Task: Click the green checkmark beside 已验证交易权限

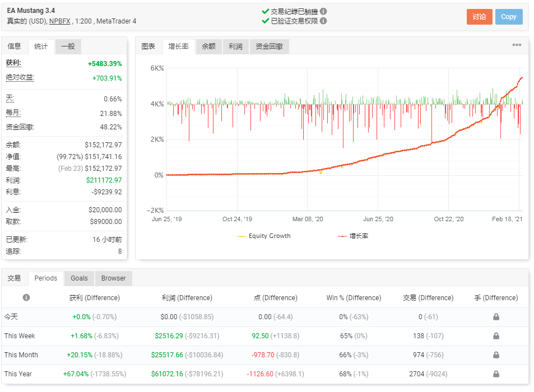Action: point(265,20)
